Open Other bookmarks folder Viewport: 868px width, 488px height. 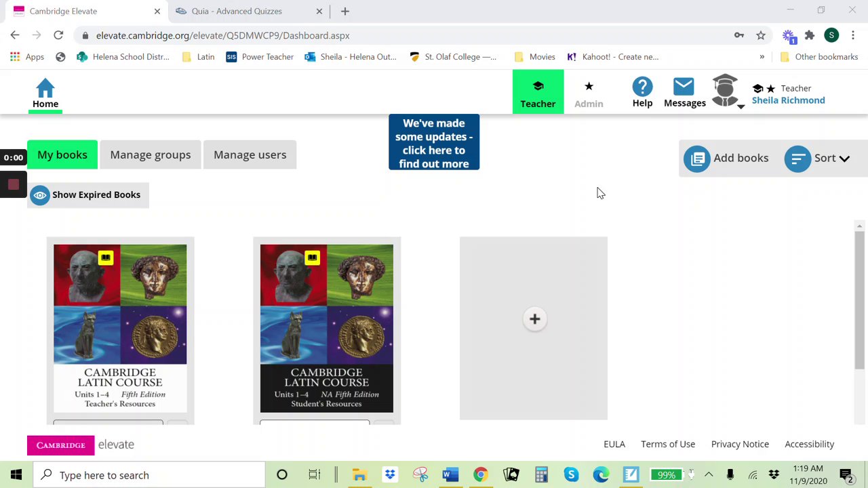coord(819,57)
